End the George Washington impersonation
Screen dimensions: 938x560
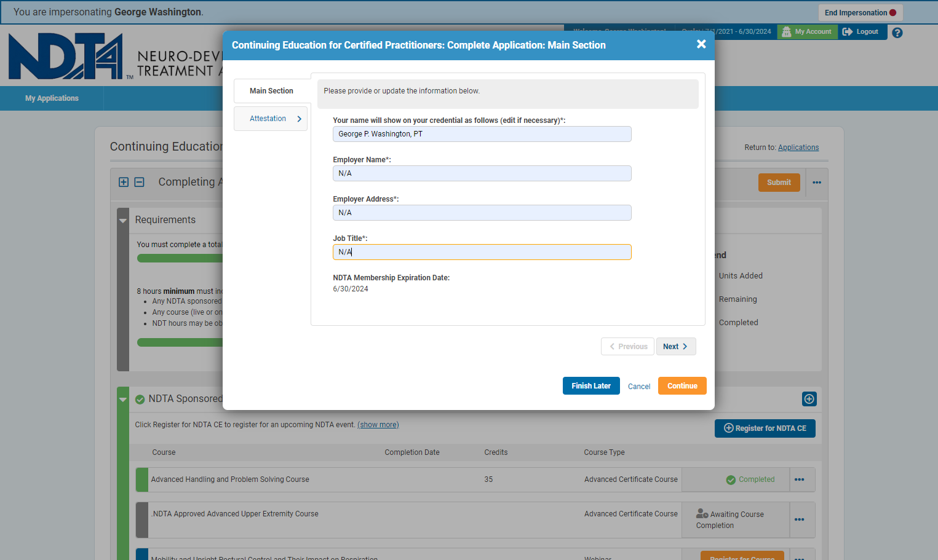point(860,13)
